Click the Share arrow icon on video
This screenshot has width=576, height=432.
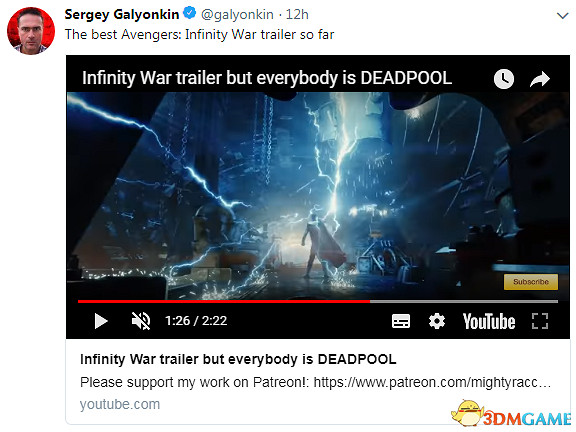[540, 79]
